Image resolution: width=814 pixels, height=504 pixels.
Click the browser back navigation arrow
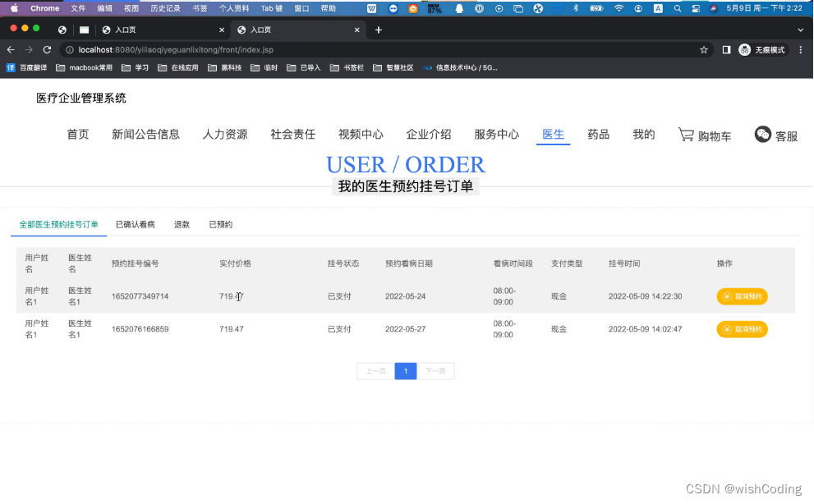point(10,49)
